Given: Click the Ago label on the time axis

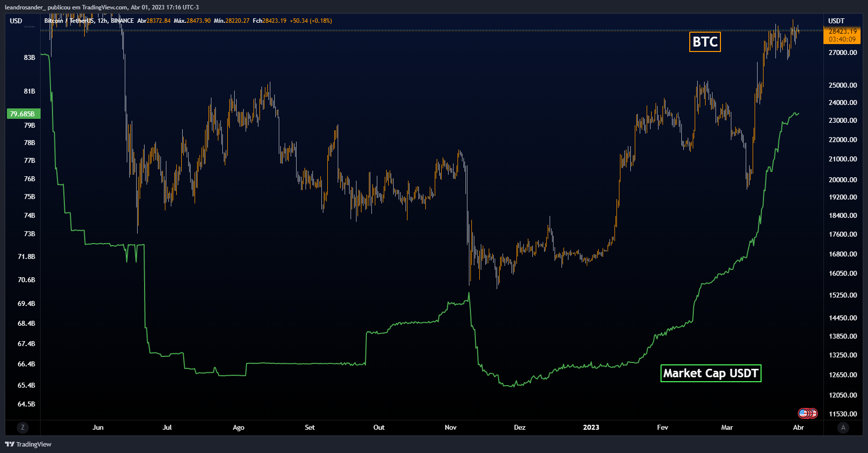Looking at the screenshot, I should 239,427.
